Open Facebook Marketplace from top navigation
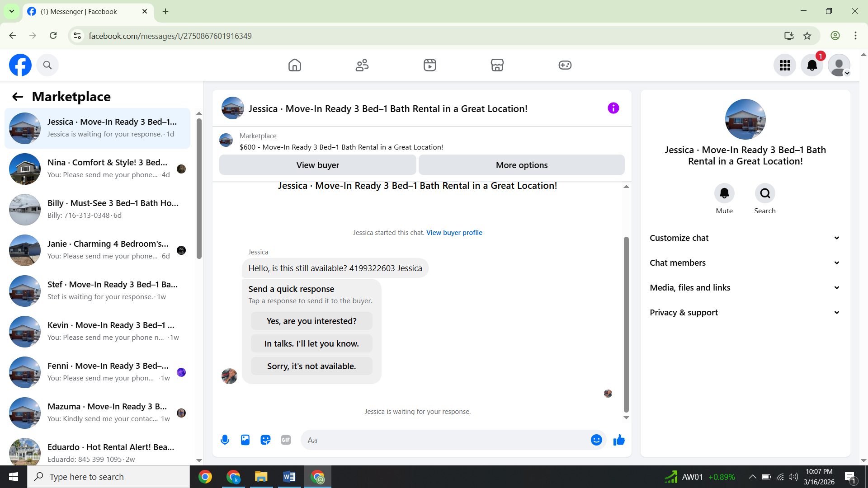Viewport: 868px width, 488px height. (497, 65)
